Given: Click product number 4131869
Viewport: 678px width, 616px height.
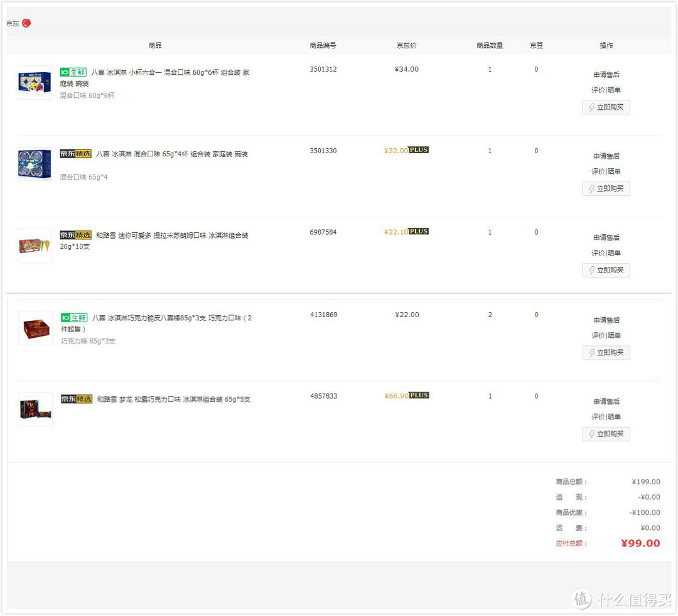Looking at the screenshot, I should 323,315.
